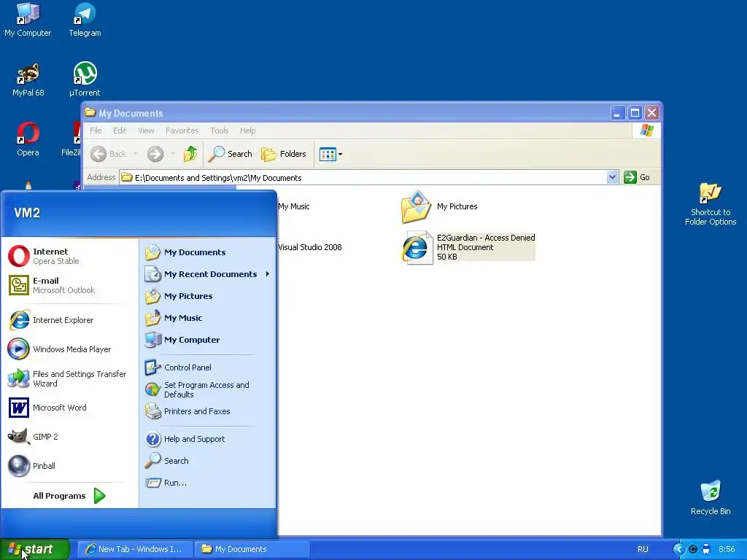Click the Go button
This screenshot has height=560, width=747.
(x=637, y=177)
